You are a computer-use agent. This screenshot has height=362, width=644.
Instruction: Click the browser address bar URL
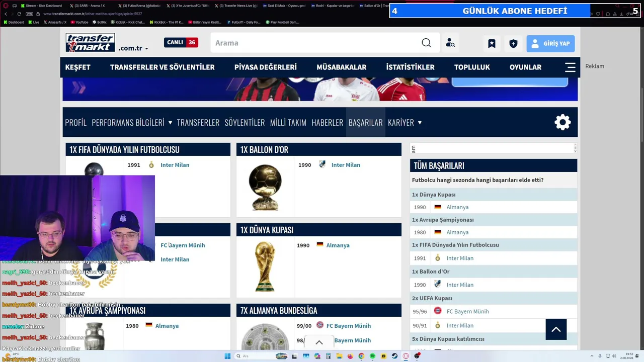click(x=93, y=14)
